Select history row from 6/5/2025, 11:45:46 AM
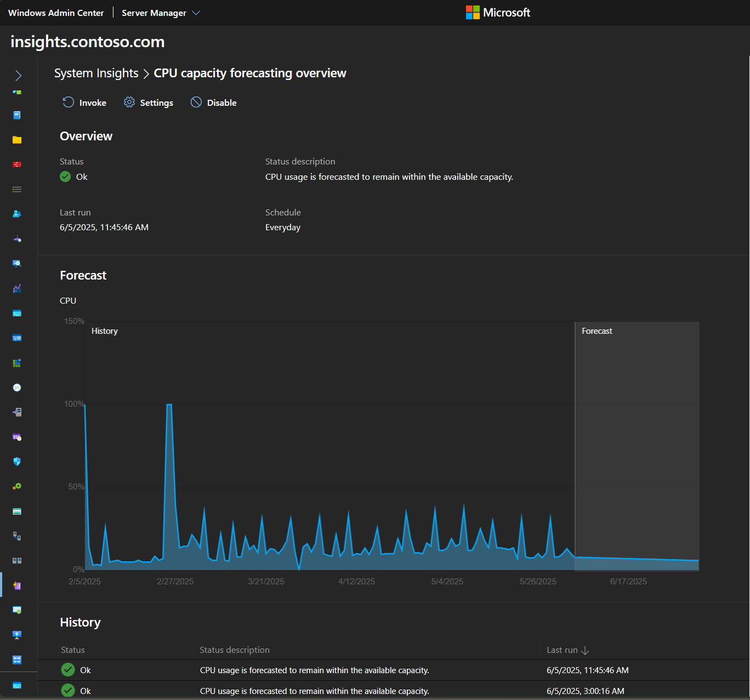 click(x=394, y=670)
